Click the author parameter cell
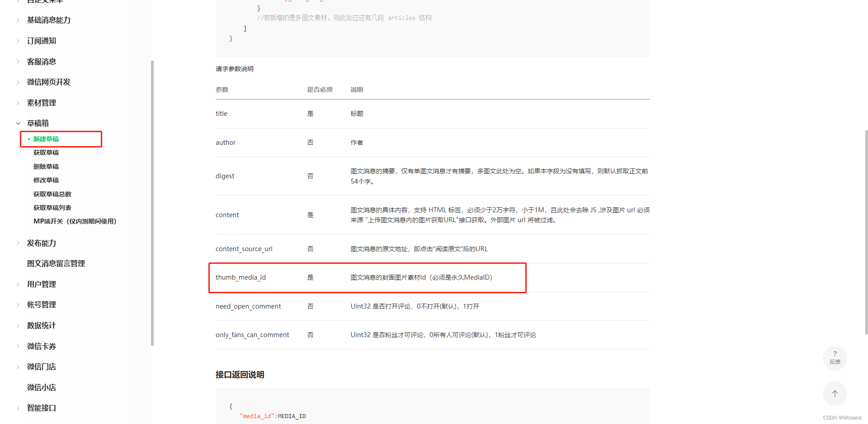868x424 pixels. (x=226, y=143)
